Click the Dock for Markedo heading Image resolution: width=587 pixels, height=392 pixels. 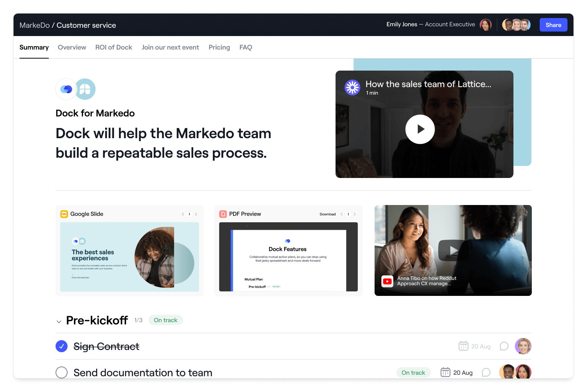[95, 113]
